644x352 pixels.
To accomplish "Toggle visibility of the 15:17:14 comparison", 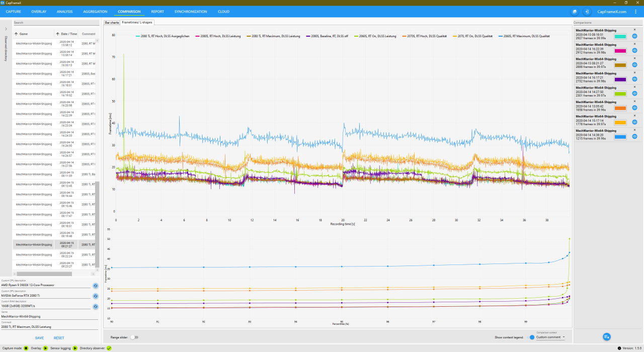I will (634, 122).
